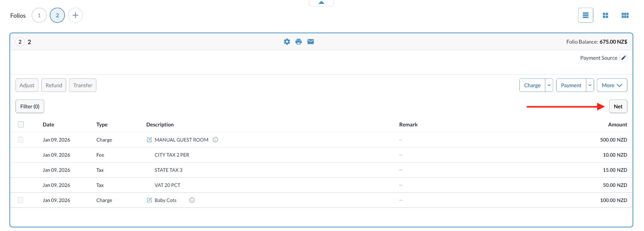The height and width of the screenshot is (231, 644).
Task: Click Baby Cots description text
Action: [x=165, y=200]
